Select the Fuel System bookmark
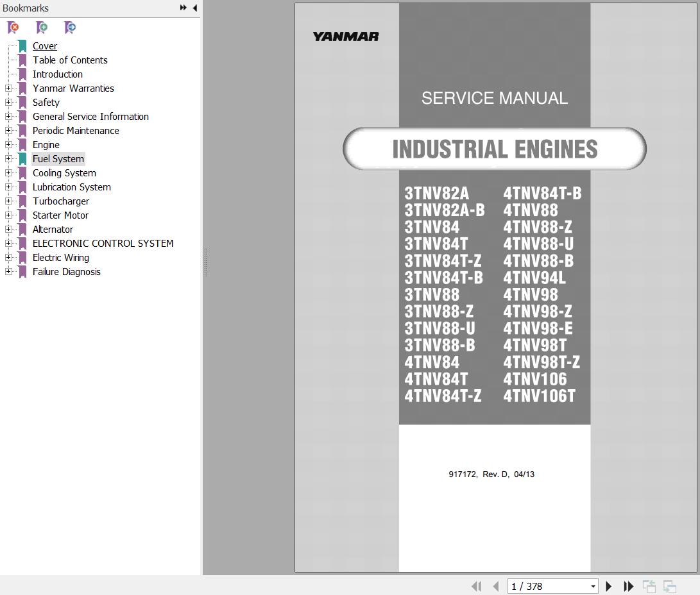700x595 pixels. click(58, 159)
